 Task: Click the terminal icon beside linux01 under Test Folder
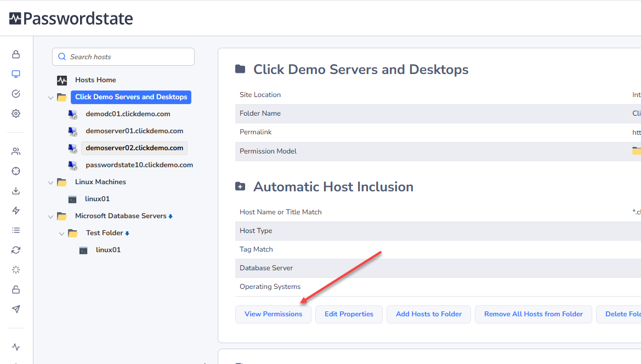pos(83,251)
